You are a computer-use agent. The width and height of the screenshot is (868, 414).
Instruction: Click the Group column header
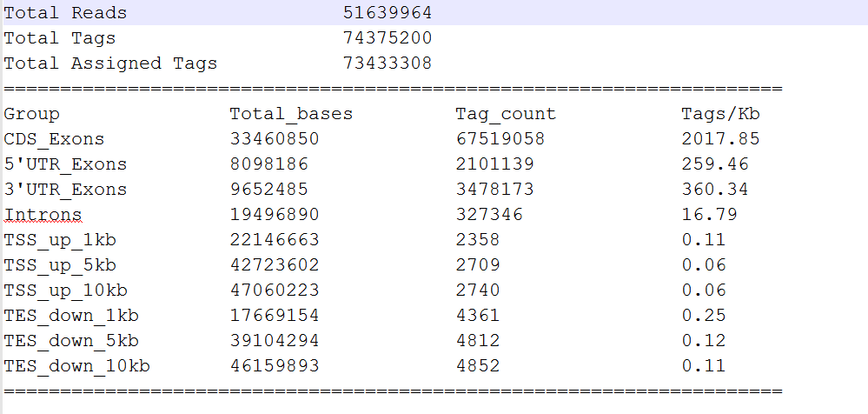(31, 114)
